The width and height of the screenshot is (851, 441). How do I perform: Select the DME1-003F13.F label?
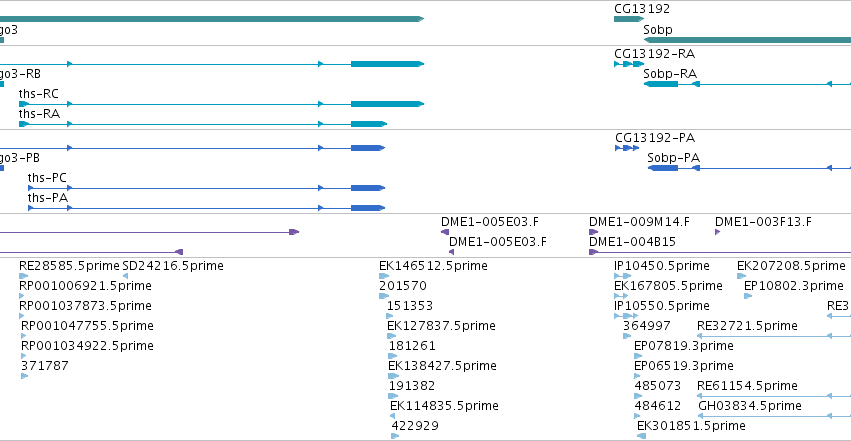pos(763,222)
